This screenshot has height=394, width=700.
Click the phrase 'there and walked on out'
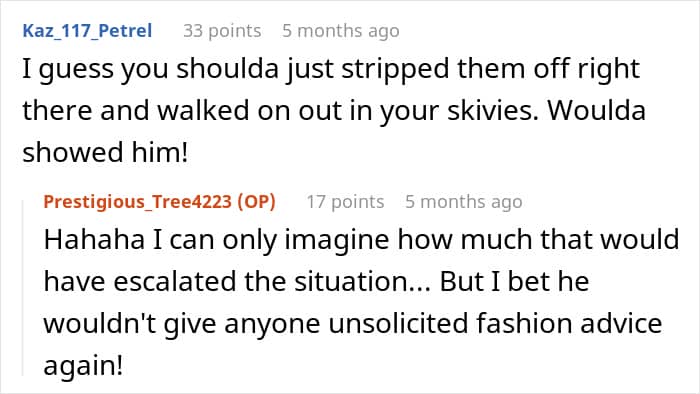192,111
